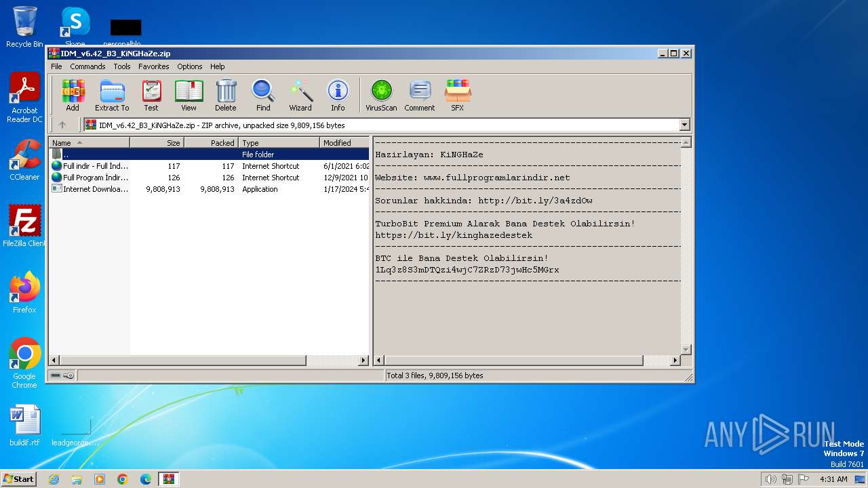Open the File menu
The image size is (868, 488).
56,66
